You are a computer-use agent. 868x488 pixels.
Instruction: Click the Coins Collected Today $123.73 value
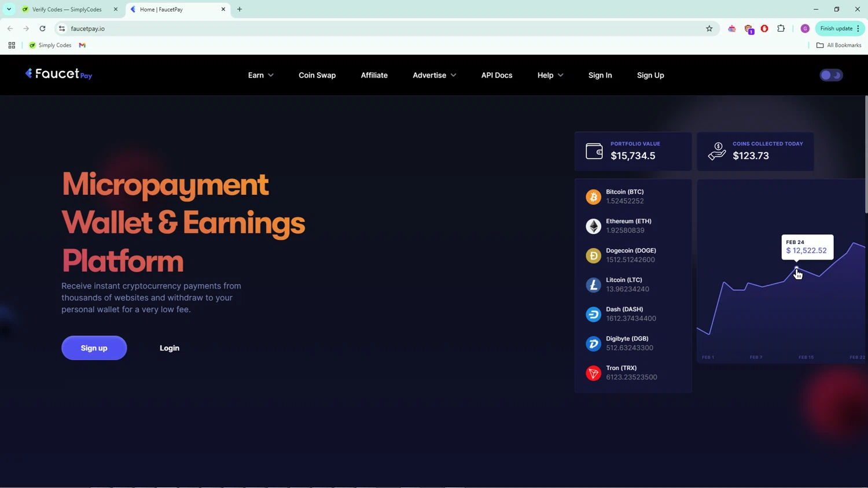click(751, 156)
